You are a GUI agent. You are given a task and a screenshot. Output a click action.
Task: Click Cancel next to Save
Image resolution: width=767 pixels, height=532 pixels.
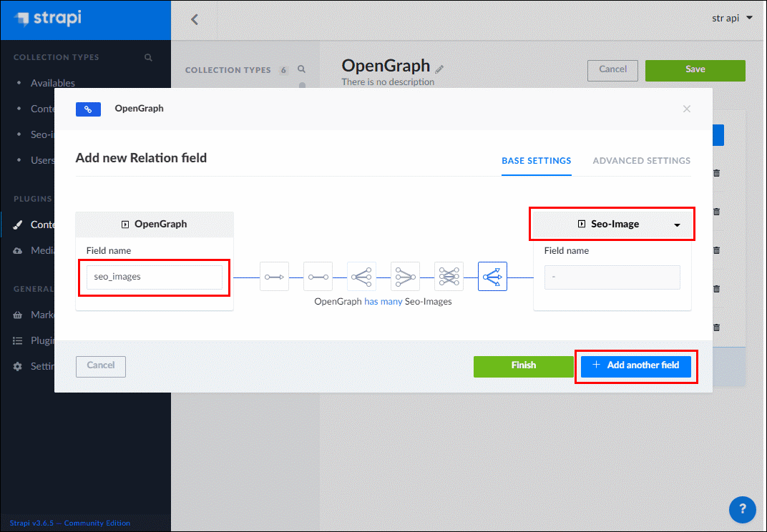[612, 70]
